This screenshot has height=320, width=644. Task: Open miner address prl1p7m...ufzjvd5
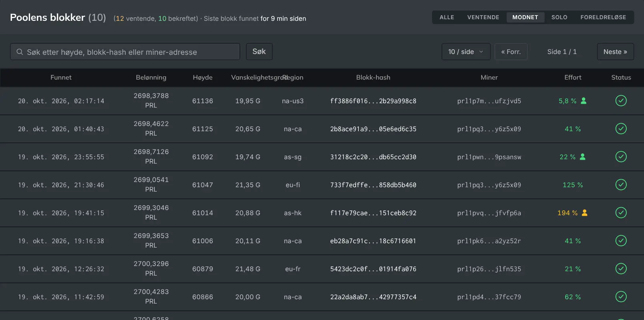(489, 101)
